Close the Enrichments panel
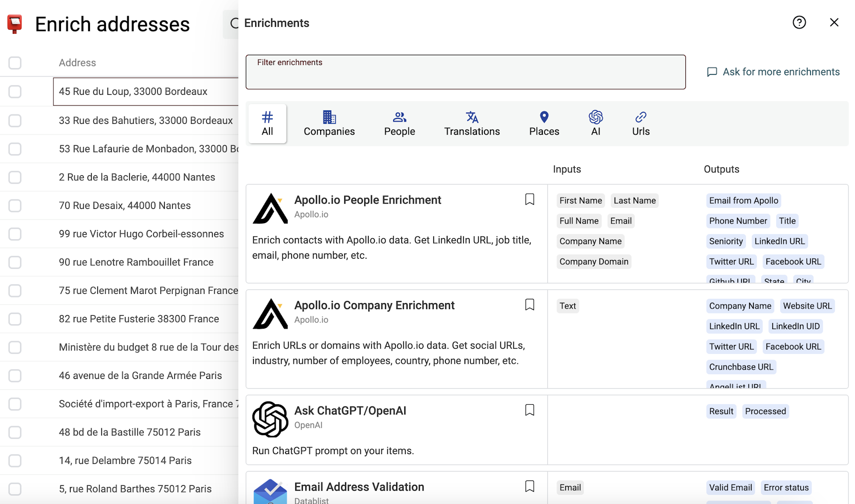 (834, 22)
